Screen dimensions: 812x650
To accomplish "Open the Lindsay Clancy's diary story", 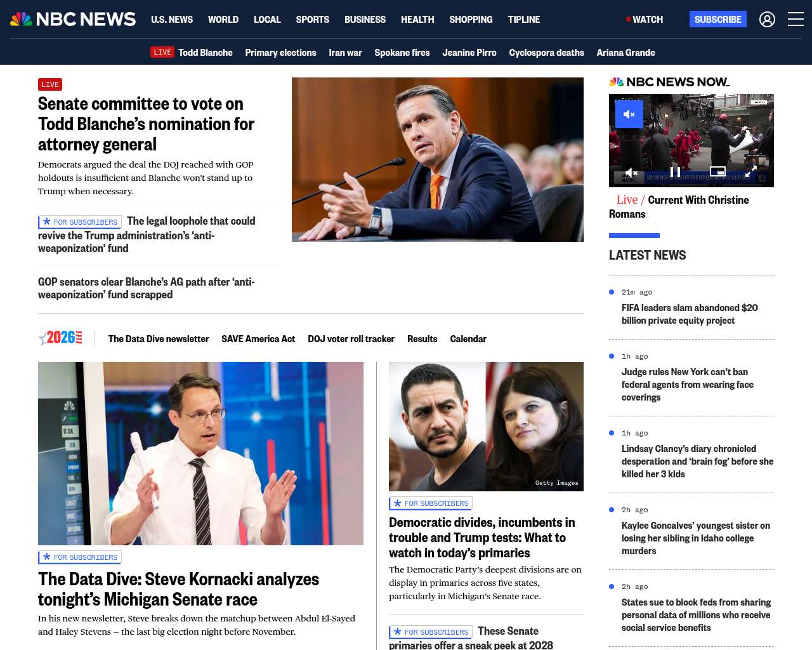I will pyautogui.click(x=698, y=461).
